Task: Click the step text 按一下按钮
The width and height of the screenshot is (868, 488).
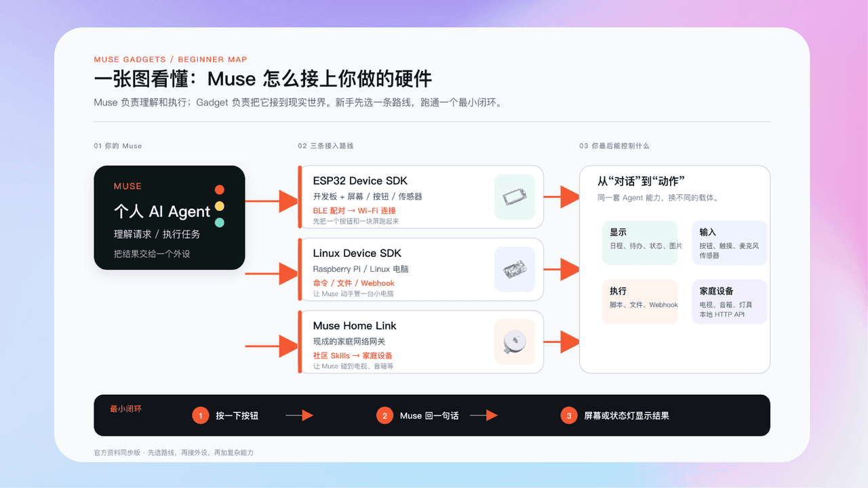Action: click(x=237, y=415)
